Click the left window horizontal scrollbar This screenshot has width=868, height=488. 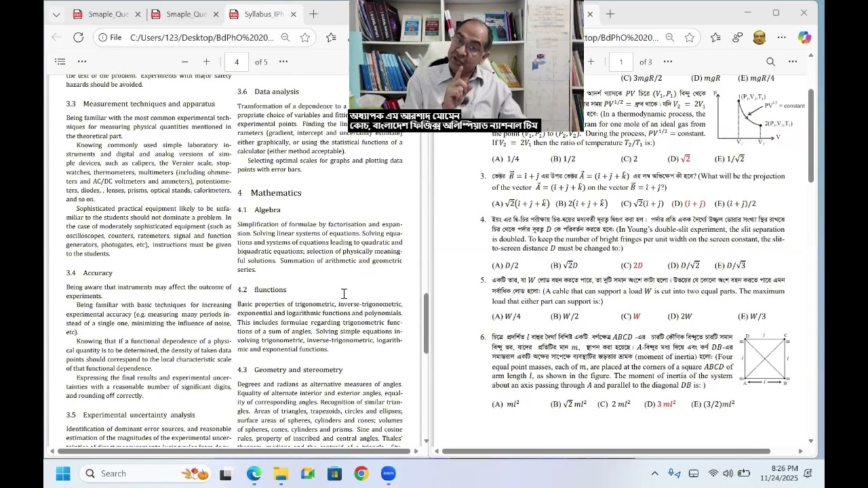tap(234, 451)
